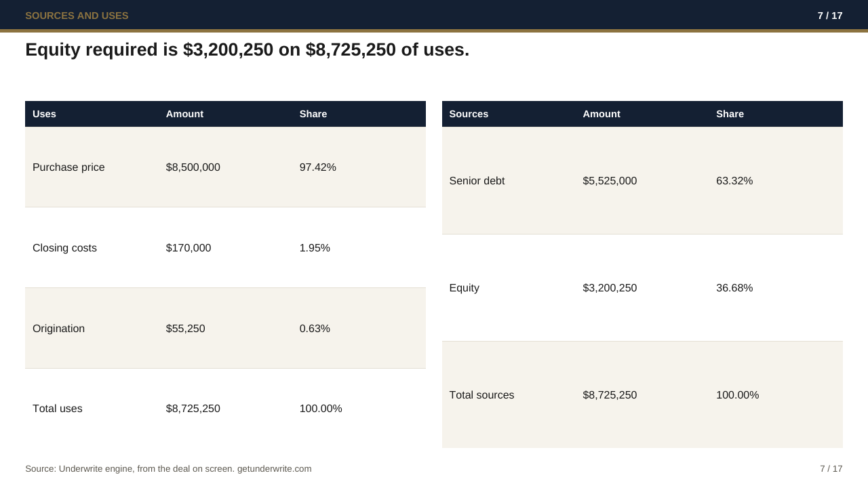
Task: Click the 0.63% share value
Action: click(x=315, y=329)
